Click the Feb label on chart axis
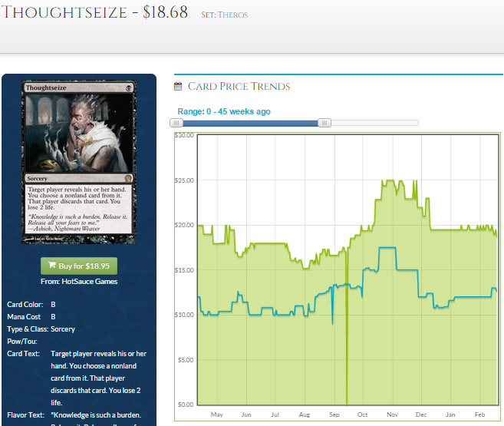The width and height of the screenshot is (504, 426). (480, 414)
